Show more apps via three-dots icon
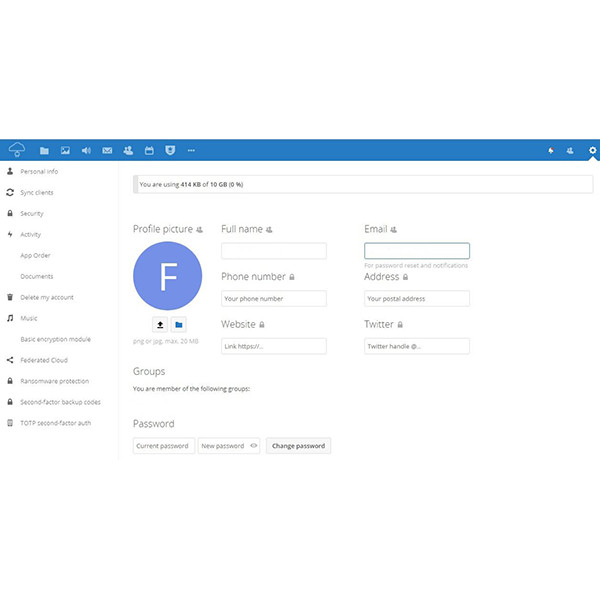The height and width of the screenshot is (600, 600). coord(191,151)
